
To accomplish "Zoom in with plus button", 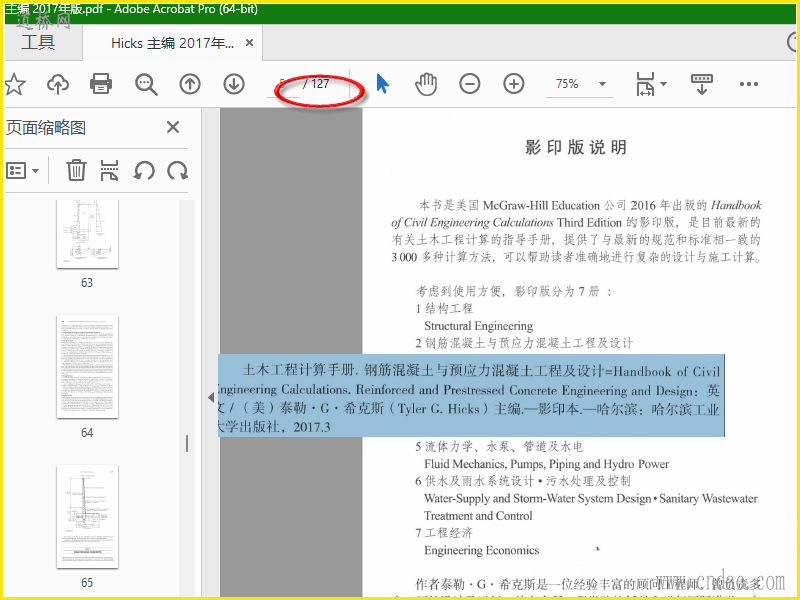I will [514, 84].
